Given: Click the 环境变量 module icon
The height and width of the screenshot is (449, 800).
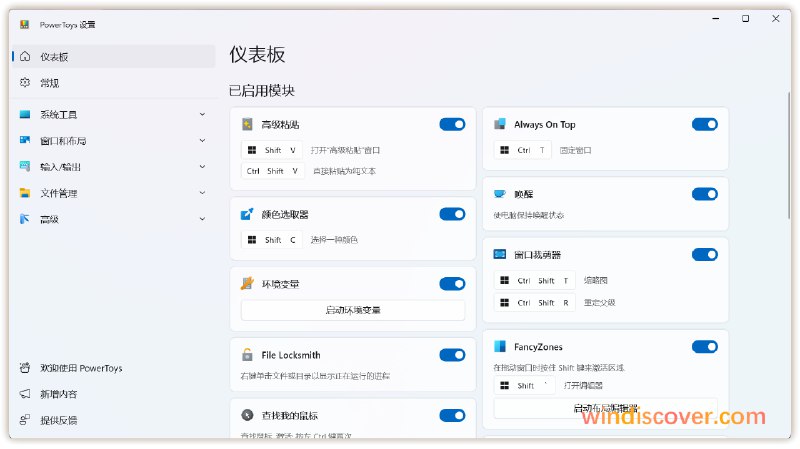Looking at the screenshot, I should coord(247,284).
